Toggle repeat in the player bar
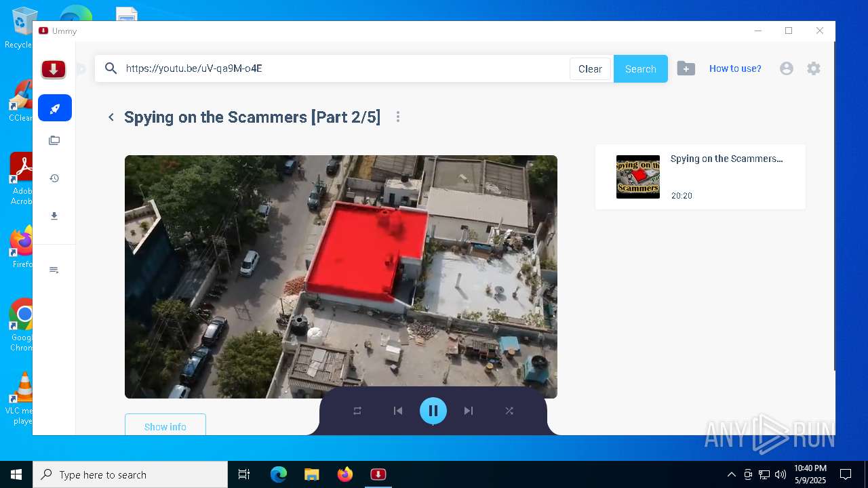This screenshot has width=868, height=488. [x=357, y=411]
